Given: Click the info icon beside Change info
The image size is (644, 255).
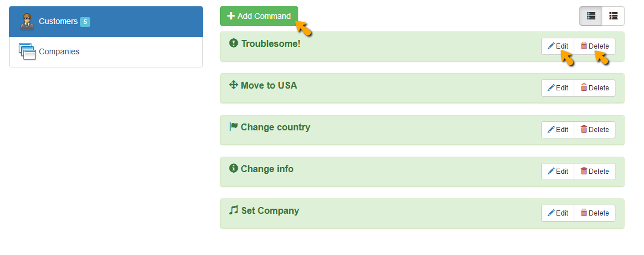Looking at the screenshot, I should (x=233, y=169).
